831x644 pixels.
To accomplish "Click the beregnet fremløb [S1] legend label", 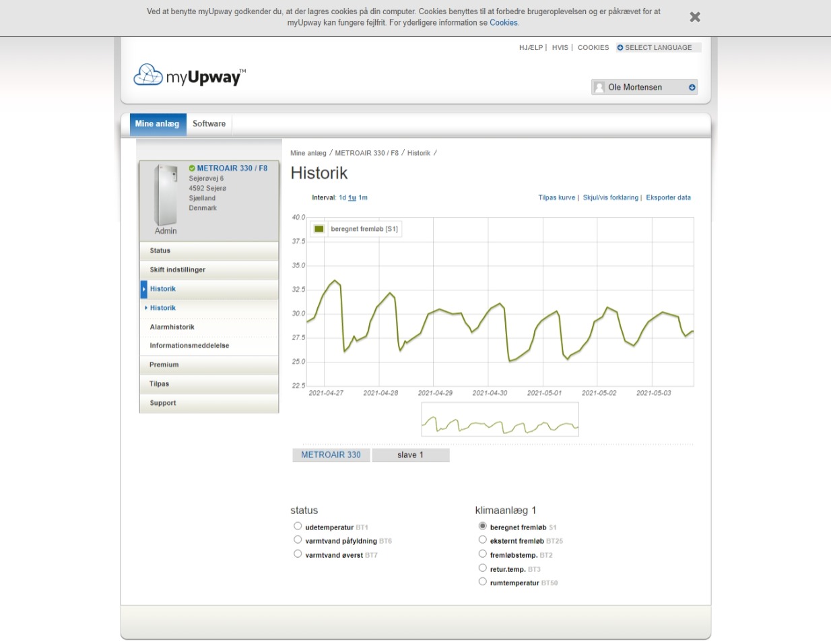I will point(364,229).
